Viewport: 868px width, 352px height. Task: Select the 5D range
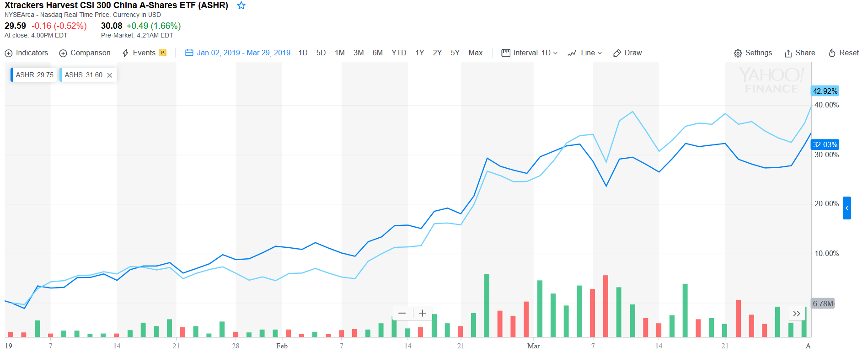321,53
